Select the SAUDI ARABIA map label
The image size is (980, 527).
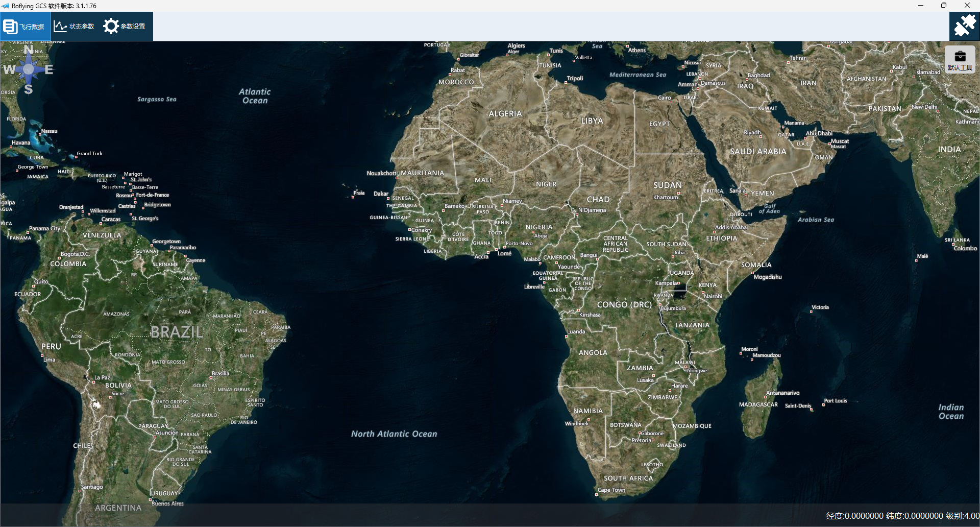(758, 152)
